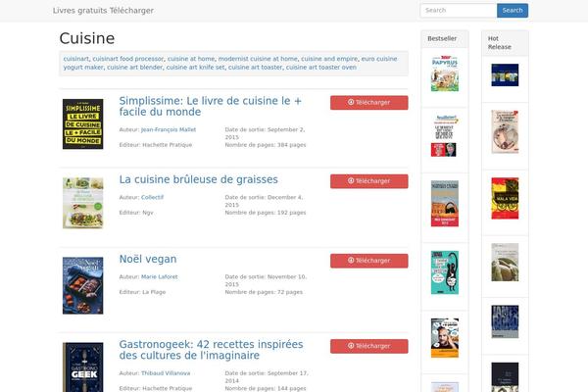The height and width of the screenshot is (392, 588).
Task: Click Date de sortie: September 2, 2015
Action: 266,133
